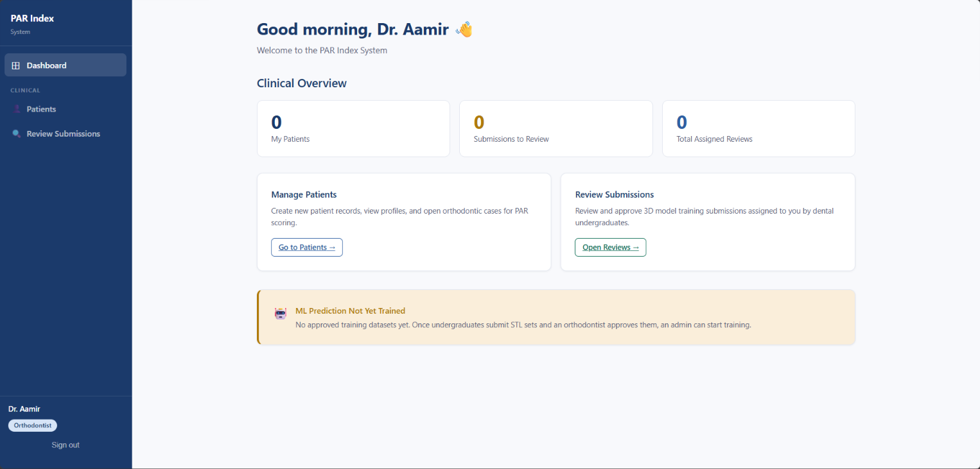Click the ML Prediction Not Yet Trained heading
This screenshot has width=980, height=469.
[350, 311]
